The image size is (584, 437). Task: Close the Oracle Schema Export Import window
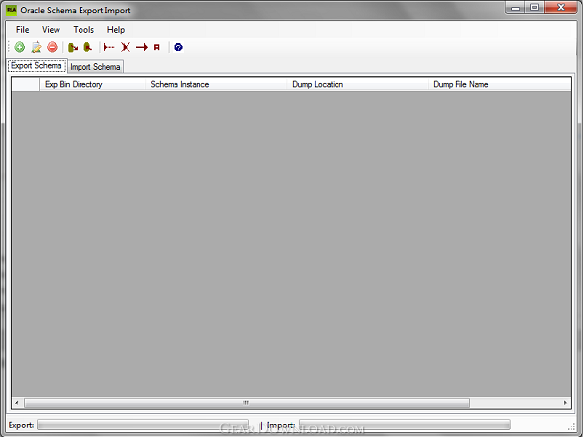point(561,8)
